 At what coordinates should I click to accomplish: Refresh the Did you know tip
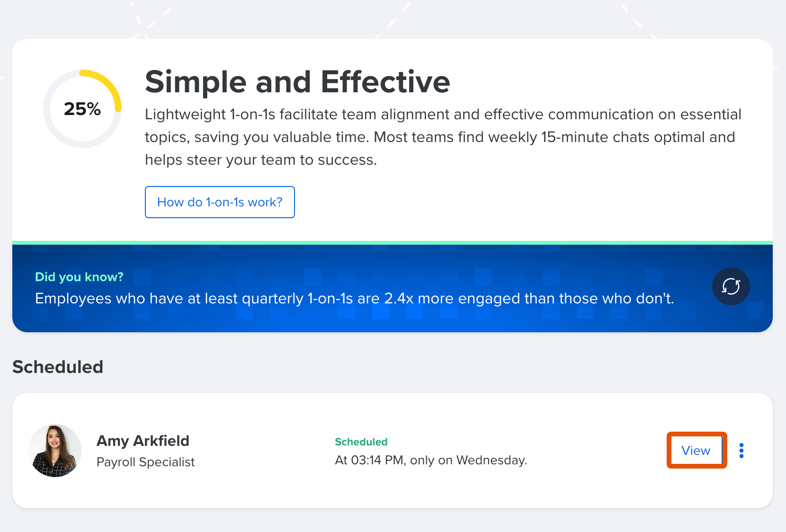tap(731, 286)
